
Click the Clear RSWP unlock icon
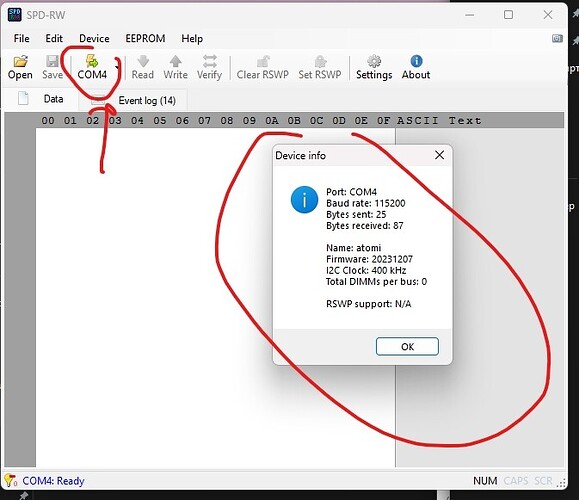tap(263, 61)
